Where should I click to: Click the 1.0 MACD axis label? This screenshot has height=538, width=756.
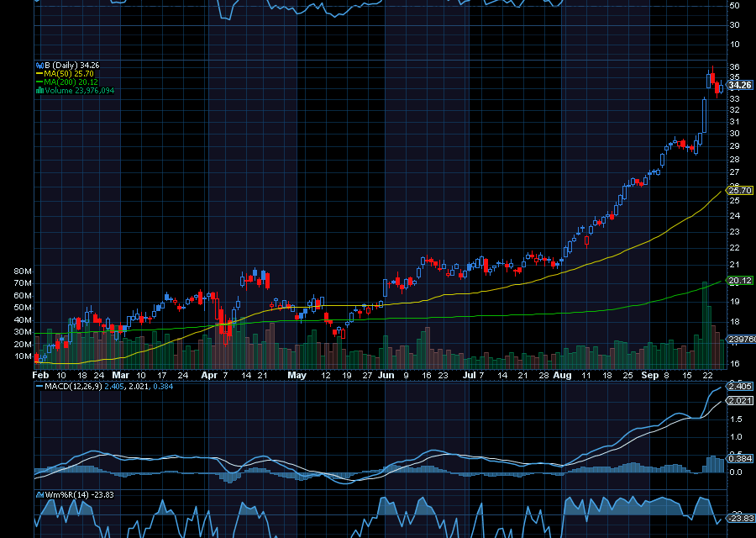coord(736,437)
